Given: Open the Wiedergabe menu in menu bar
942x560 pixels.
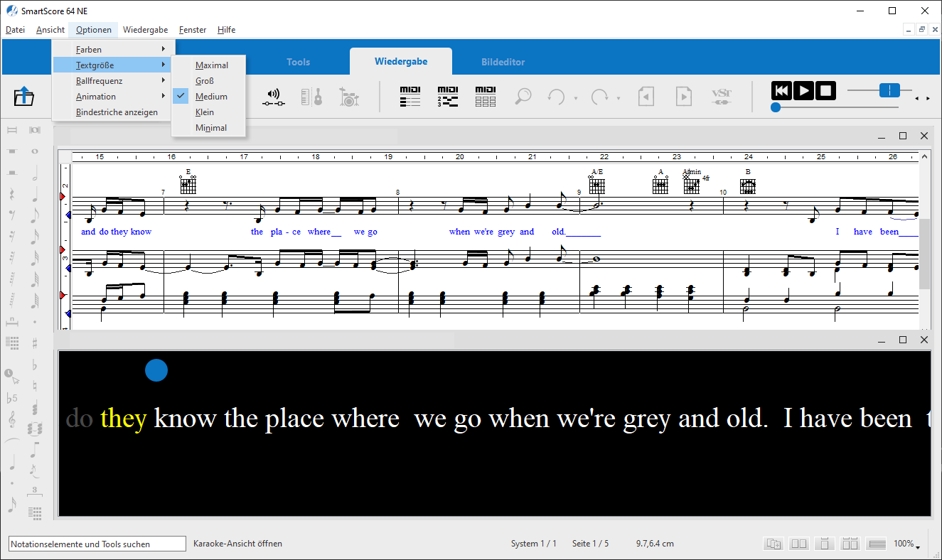Looking at the screenshot, I should 145,30.
